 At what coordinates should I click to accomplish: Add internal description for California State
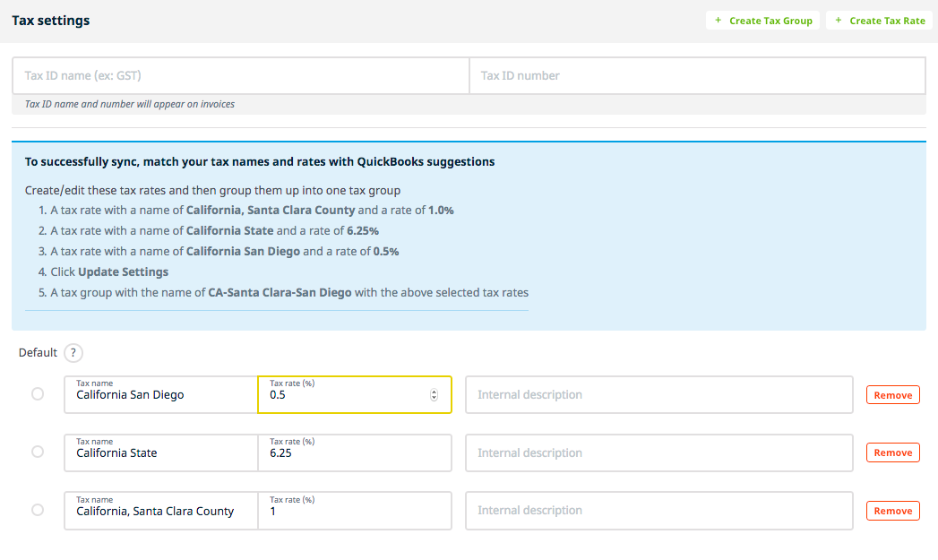(x=658, y=453)
